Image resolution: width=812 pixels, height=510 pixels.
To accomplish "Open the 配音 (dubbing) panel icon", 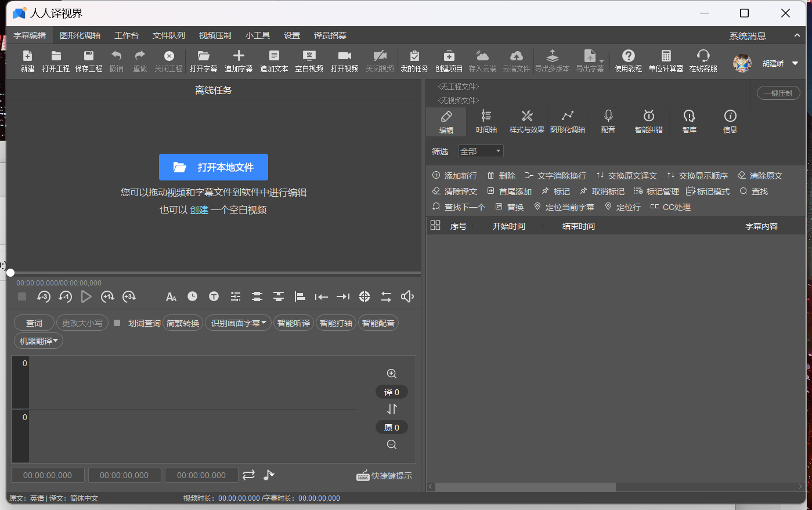I will click(608, 121).
